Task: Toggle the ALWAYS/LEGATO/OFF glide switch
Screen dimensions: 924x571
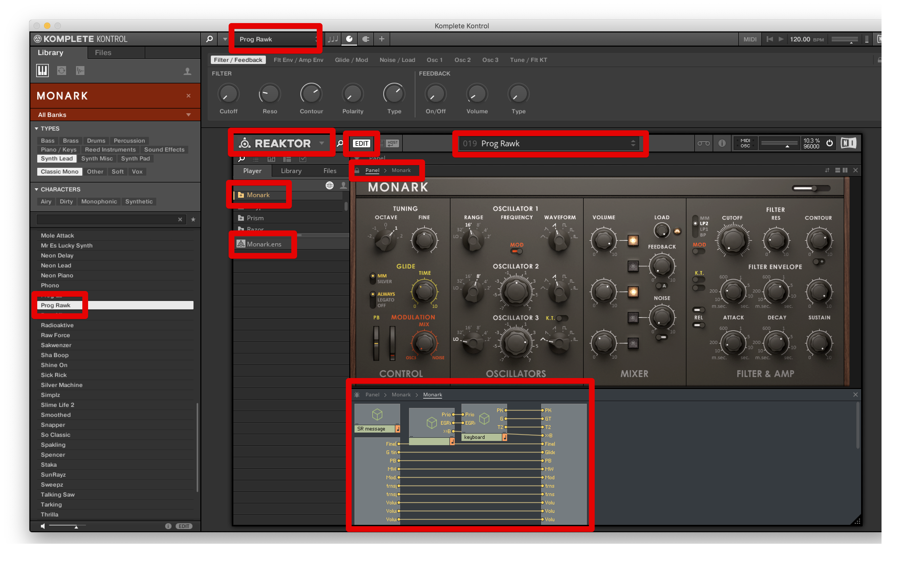Action: pos(373,299)
